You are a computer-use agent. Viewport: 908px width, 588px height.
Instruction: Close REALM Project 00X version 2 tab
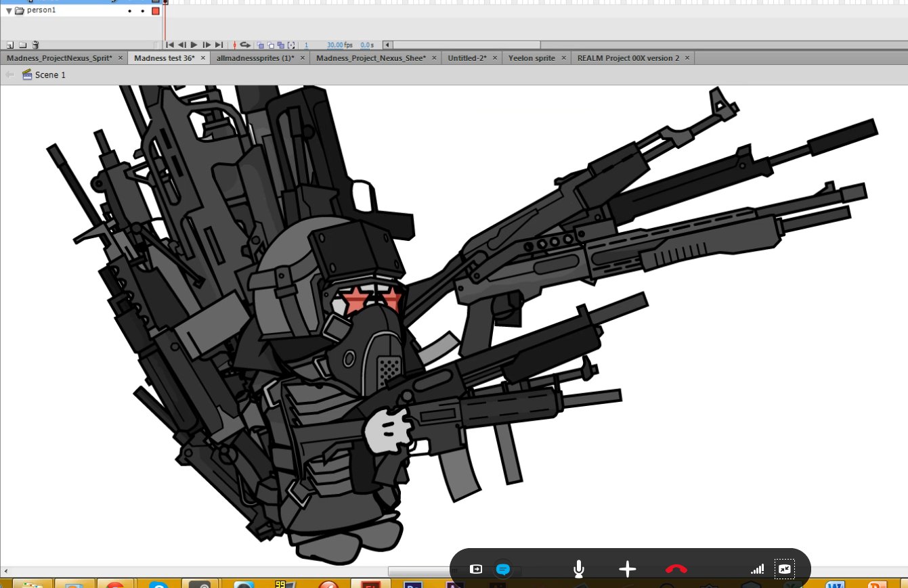point(687,58)
